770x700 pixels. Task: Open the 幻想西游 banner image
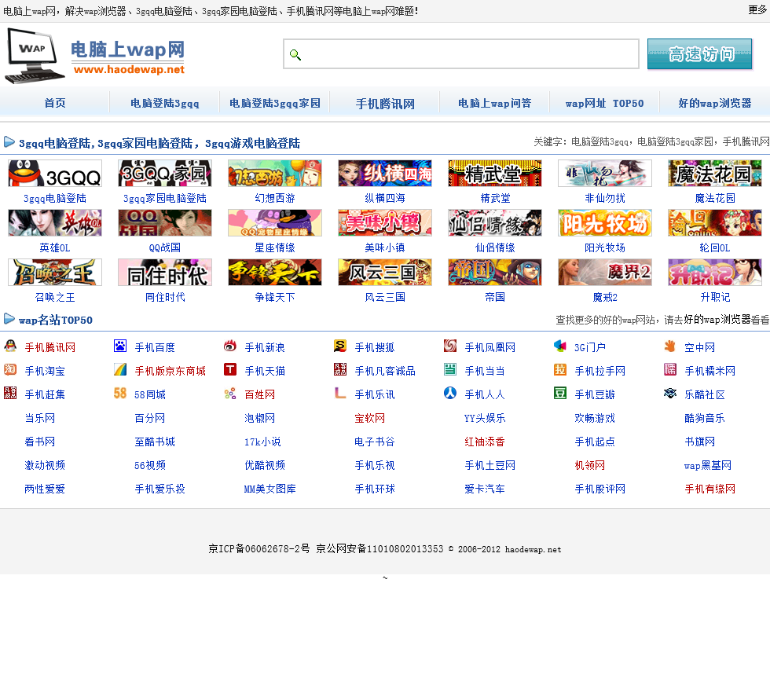275,174
